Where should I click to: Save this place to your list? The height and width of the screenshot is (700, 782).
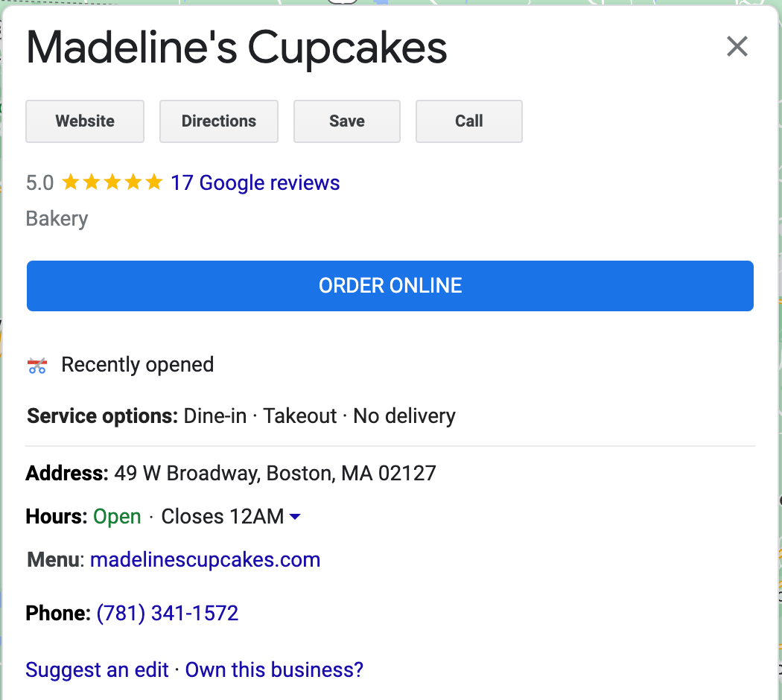(346, 121)
